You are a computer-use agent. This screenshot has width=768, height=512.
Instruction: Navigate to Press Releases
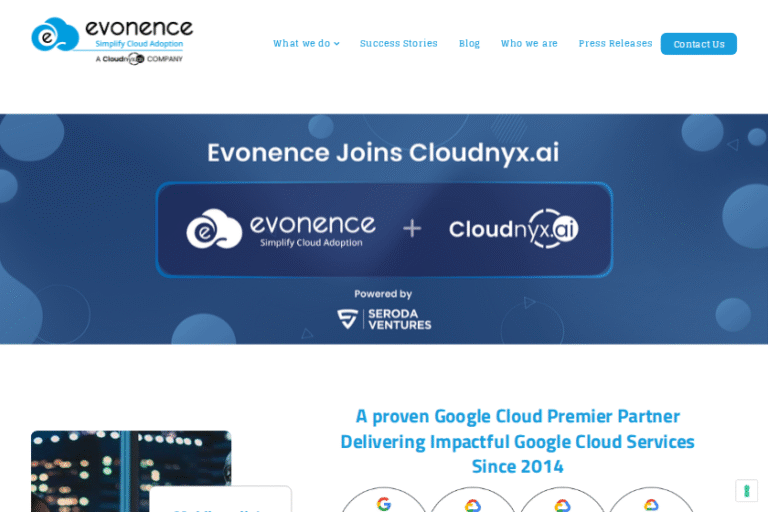615,44
